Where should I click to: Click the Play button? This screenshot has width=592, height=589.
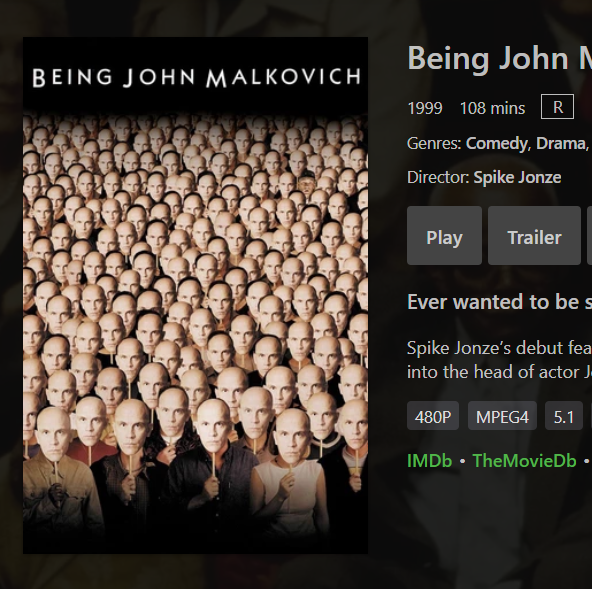[x=444, y=236]
